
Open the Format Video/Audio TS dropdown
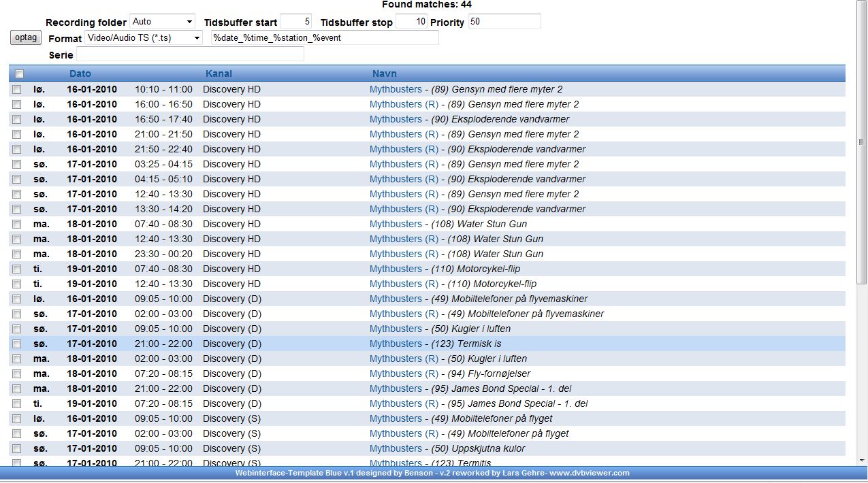[x=144, y=38]
